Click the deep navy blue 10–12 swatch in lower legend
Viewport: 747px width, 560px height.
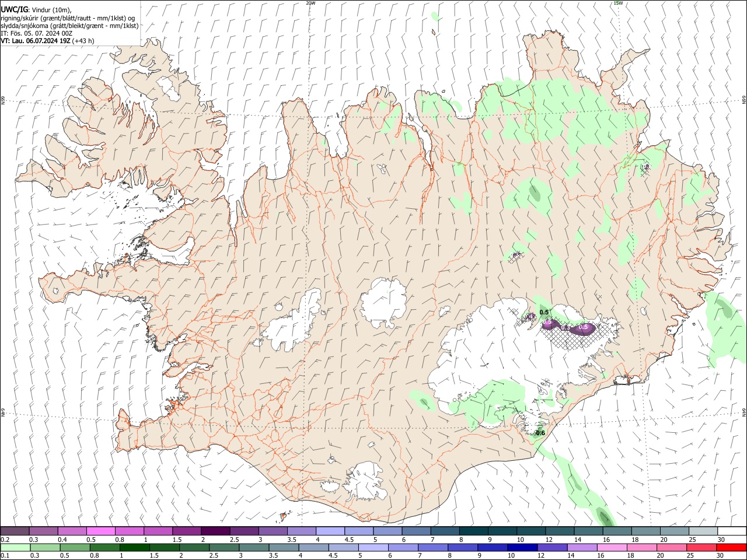pos(522,547)
